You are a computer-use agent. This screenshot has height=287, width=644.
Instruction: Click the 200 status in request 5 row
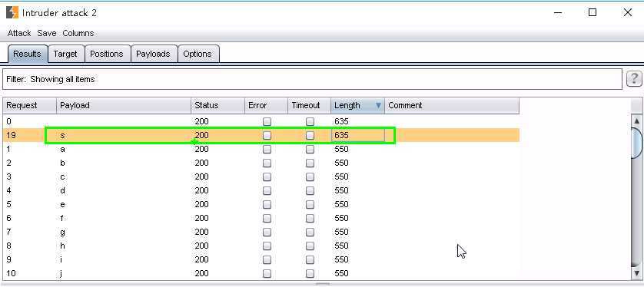point(201,205)
